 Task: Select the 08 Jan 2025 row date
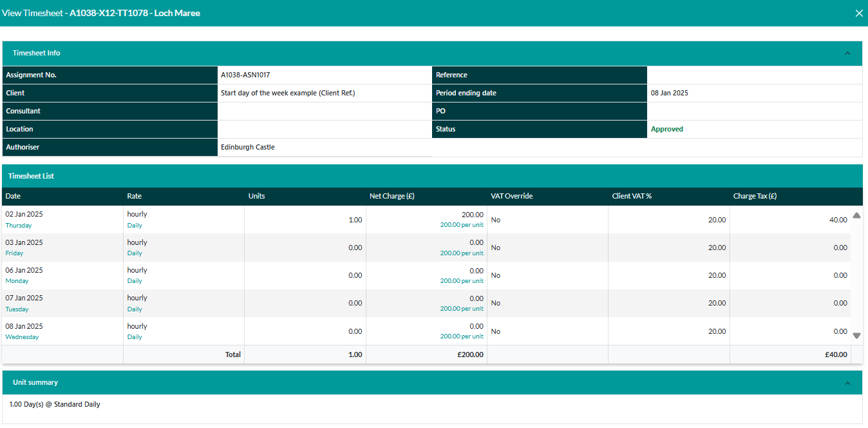pyautogui.click(x=24, y=326)
